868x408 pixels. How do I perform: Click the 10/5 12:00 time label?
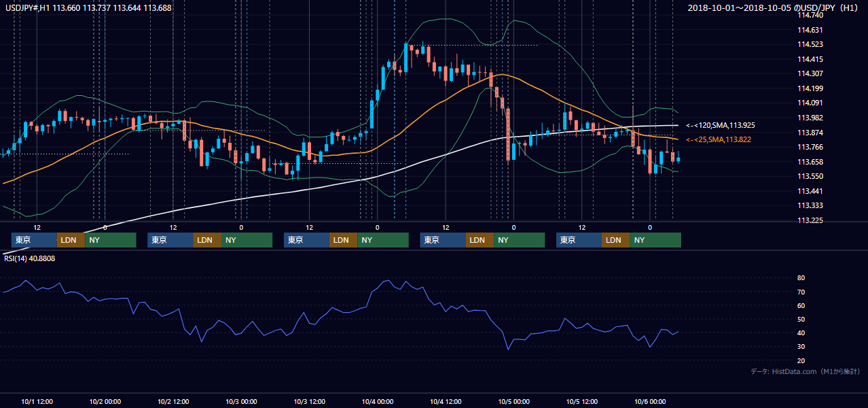tap(582, 401)
